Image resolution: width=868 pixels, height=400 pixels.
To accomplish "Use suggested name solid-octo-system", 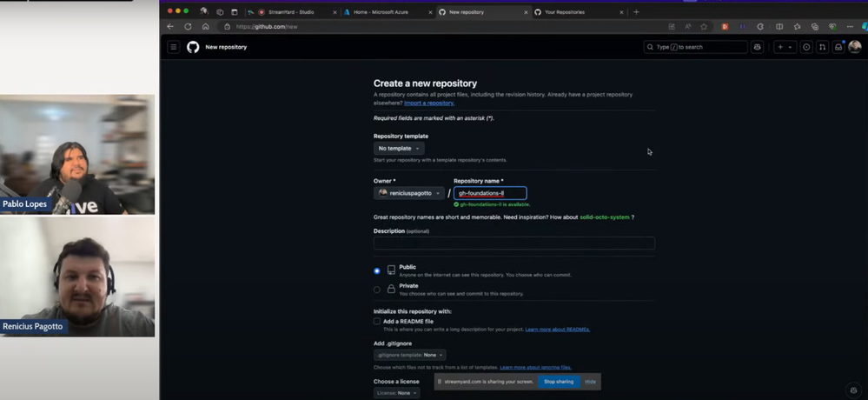I will [x=605, y=217].
